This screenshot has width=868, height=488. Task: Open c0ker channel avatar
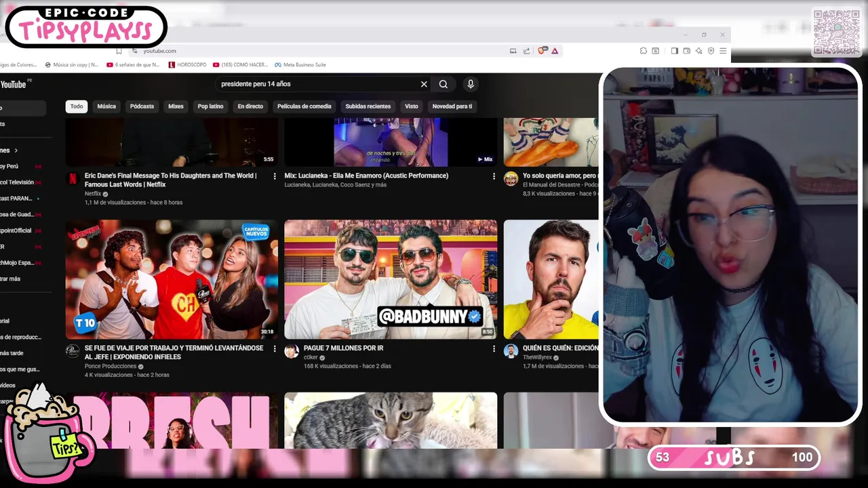292,351
